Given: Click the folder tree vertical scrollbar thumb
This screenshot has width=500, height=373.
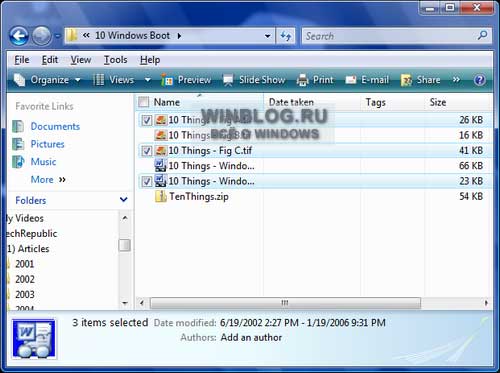Looking at the screenshot, I should pyautogui.click(x=125, y=245).
